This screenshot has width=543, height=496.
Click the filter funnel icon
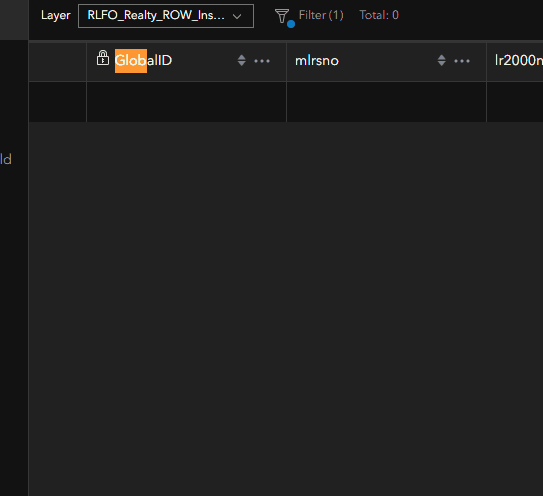tap(282, 16)
